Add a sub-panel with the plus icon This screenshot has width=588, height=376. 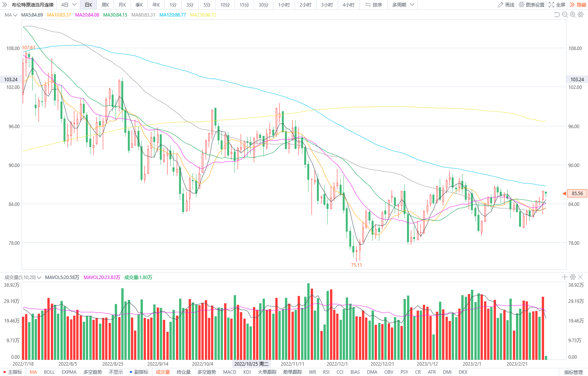click(565, 277)
